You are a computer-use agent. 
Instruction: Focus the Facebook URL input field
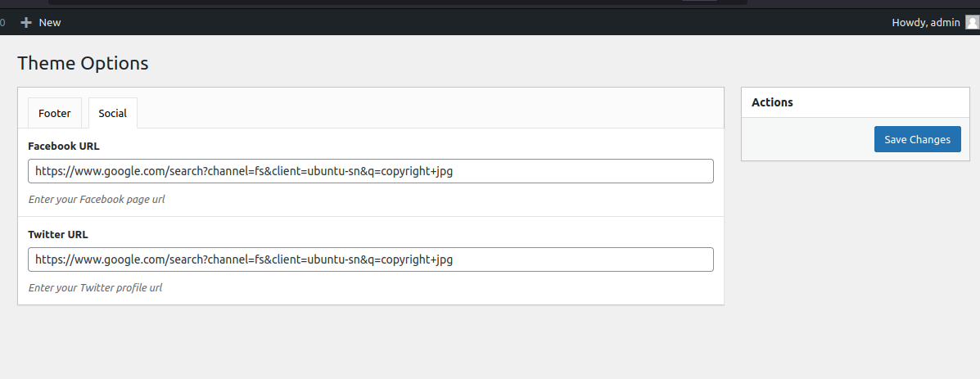(371, 171)
